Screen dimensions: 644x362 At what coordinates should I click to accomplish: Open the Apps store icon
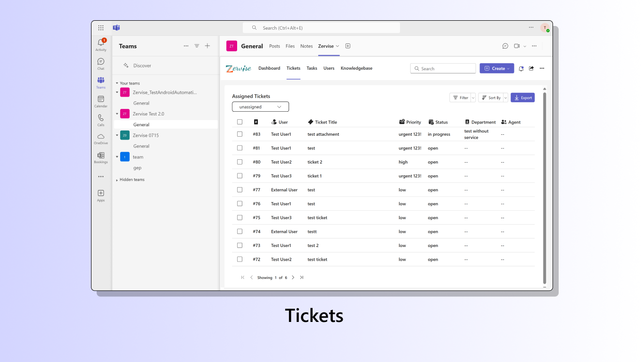click(x=101, y=196)
